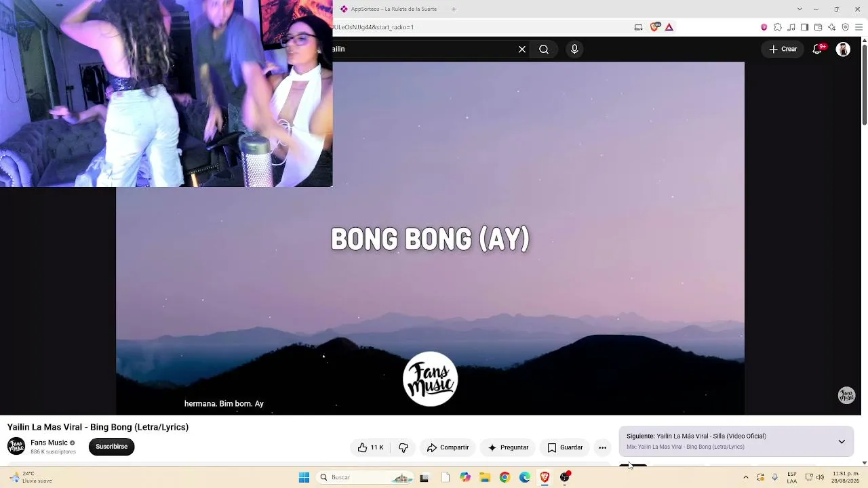Open Microsoft Edge from the taskbar
The width and height of the screenshot is (868, 488).
pyautogui.click(x=525, y=478)
